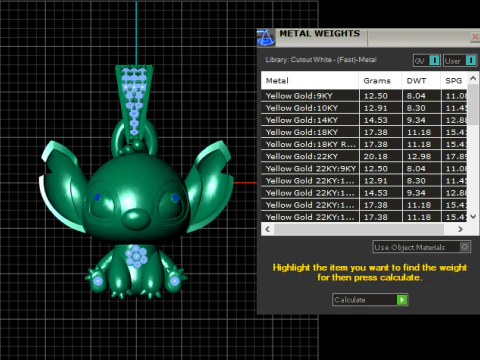Select the Yellow Gold:14KY row

[x=364, y=120]
